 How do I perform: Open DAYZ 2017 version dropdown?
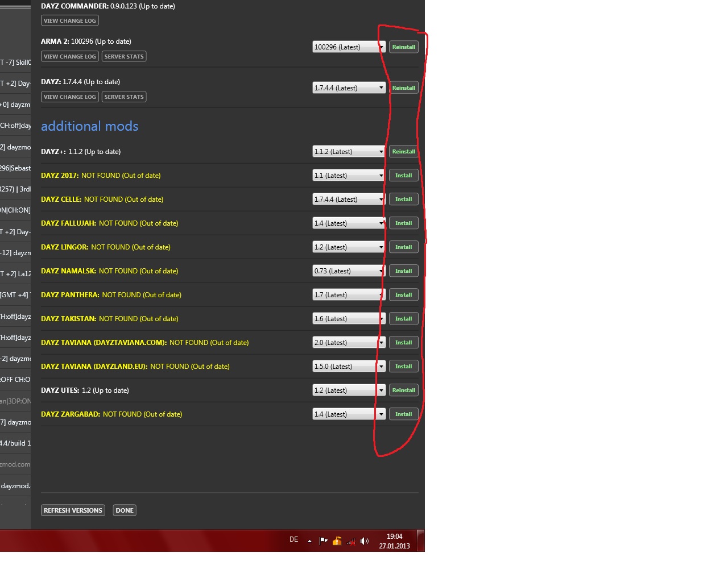[349, 176]
